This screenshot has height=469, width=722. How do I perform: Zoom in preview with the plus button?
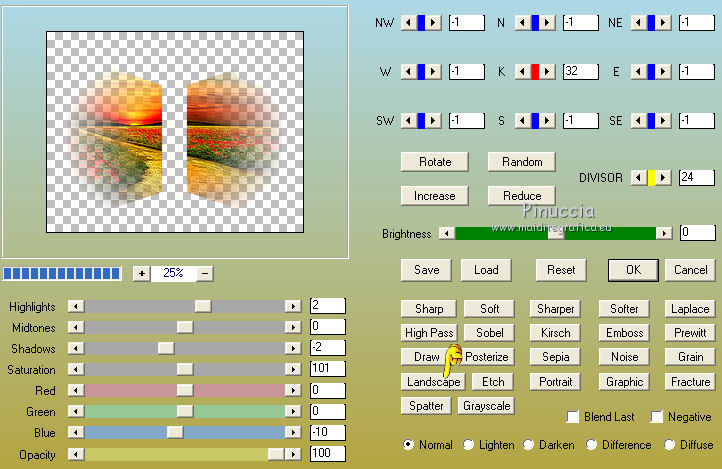[x=141, y=273]
